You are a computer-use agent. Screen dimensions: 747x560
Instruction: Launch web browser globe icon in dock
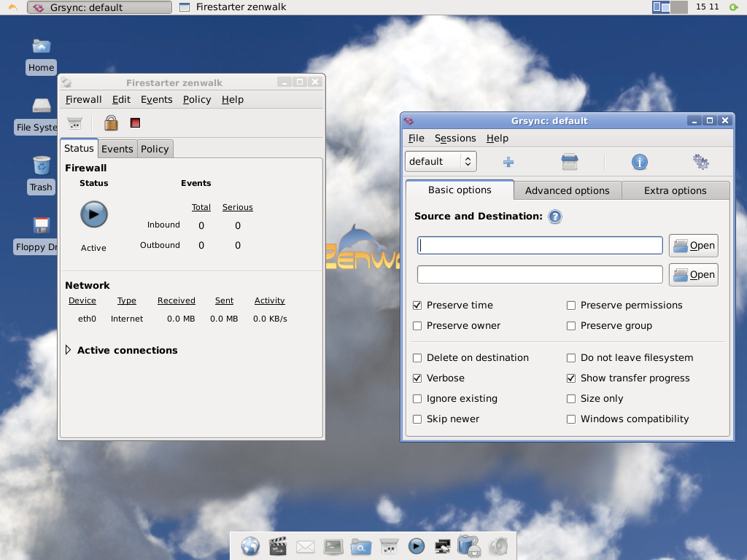(250, 546)
